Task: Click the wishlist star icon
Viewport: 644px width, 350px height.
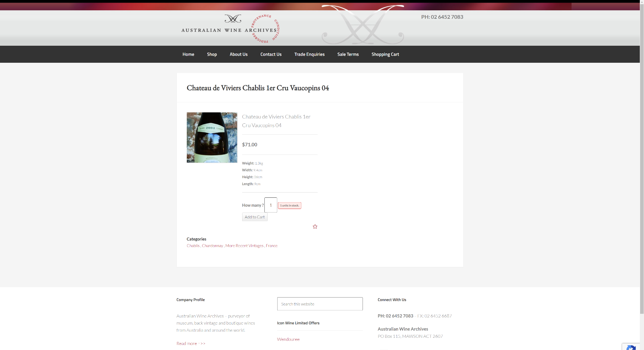Action: pyautogui.click(x=315, y=227)
